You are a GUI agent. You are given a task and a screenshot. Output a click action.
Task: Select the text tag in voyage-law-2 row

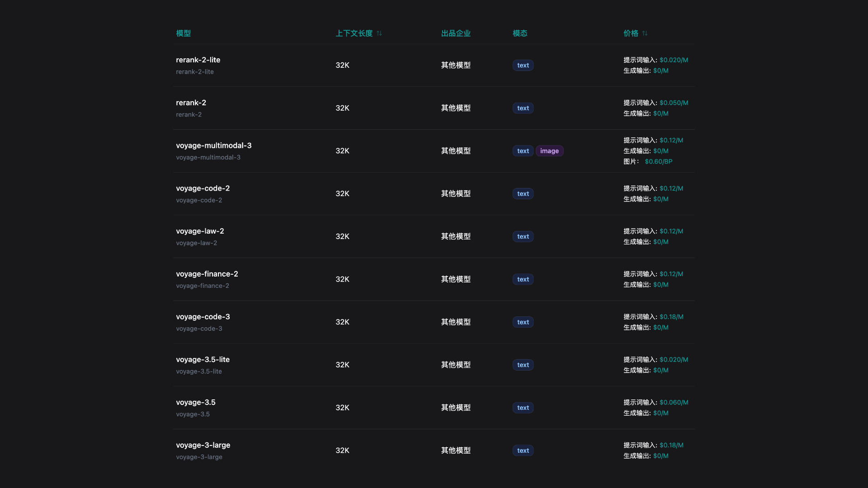(523, 237)
